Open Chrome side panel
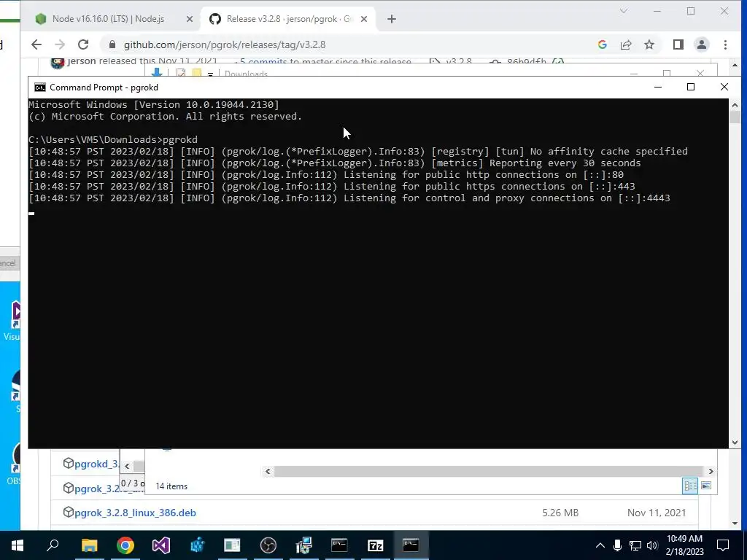This screenshot has height=560, width=747. point(678,44)
